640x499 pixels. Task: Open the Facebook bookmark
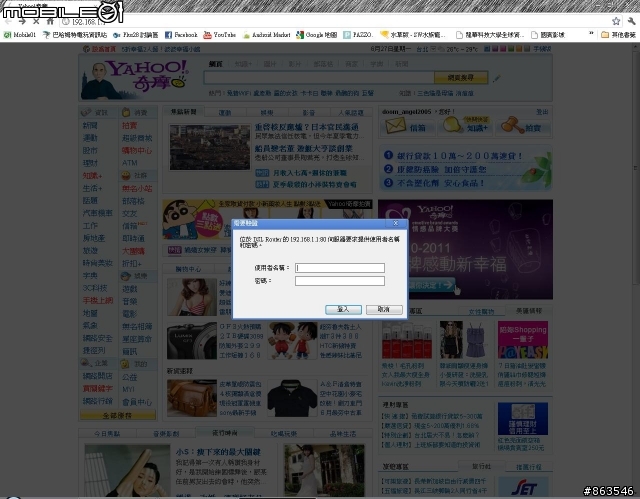click(x=181, y=35)
